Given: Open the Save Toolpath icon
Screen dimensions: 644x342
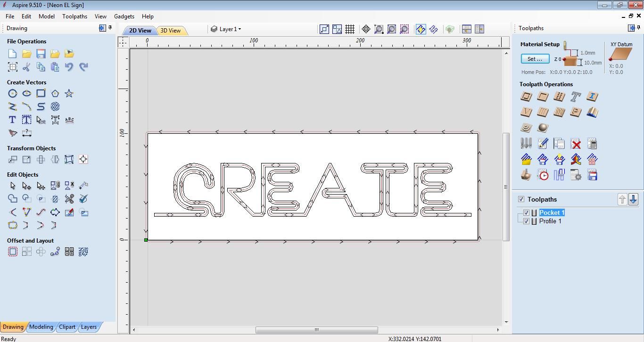Looking at the screenshot, I should point(592,175).
